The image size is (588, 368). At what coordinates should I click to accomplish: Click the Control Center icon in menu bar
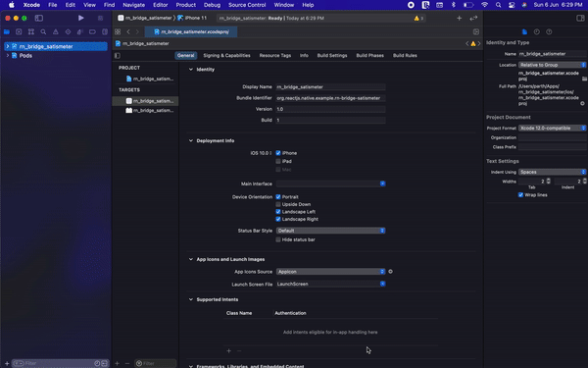[512, 5]
